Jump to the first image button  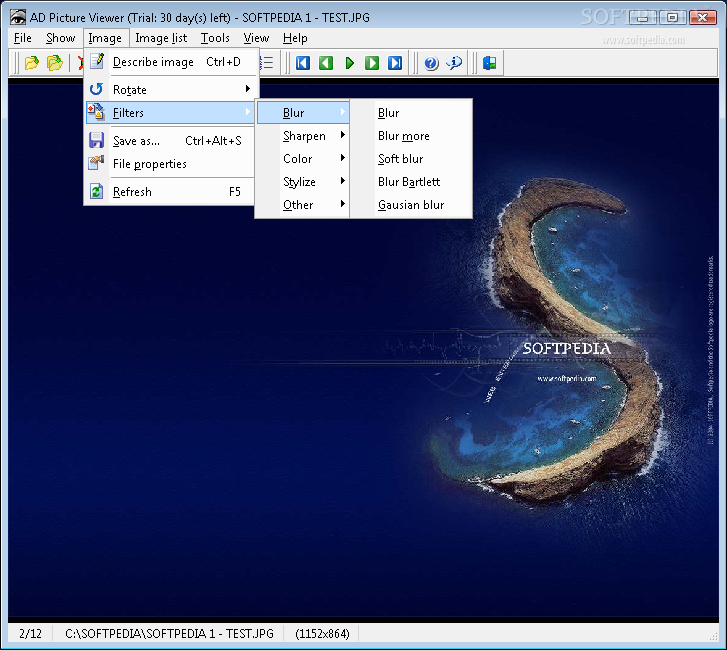pos(303,63)
